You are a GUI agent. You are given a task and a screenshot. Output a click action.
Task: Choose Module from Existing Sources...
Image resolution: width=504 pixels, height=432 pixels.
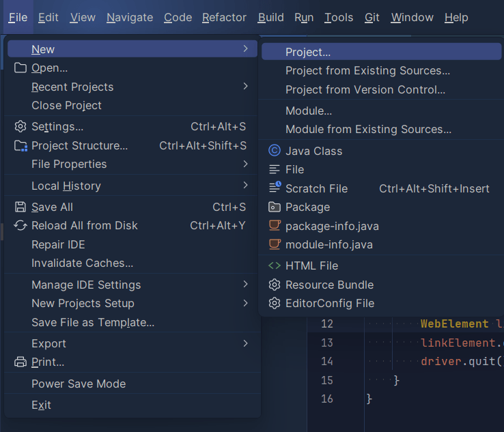tap(382, 129)
